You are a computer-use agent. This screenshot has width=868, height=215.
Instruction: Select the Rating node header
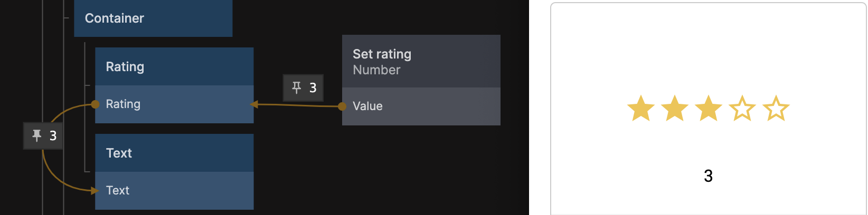pos(174,67)
